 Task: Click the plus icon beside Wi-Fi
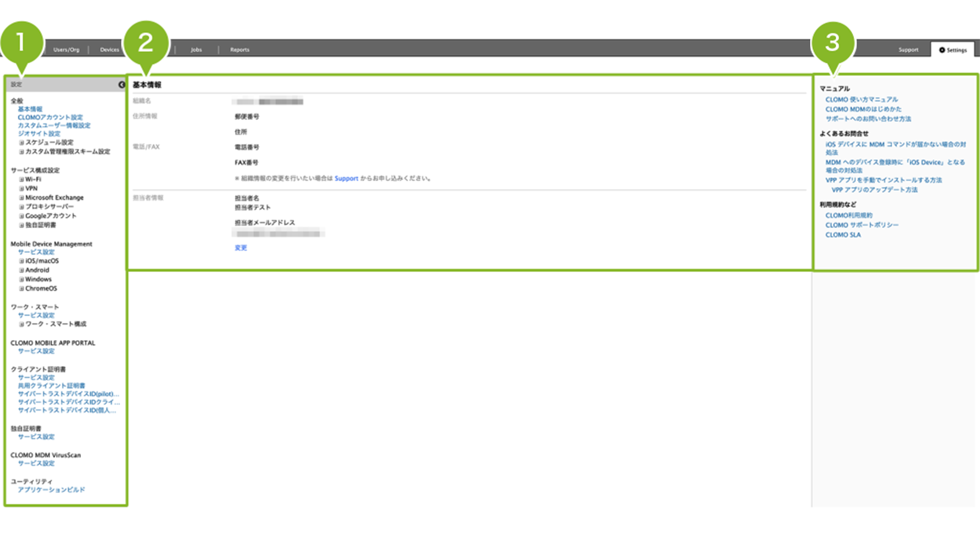pos(21,180)
